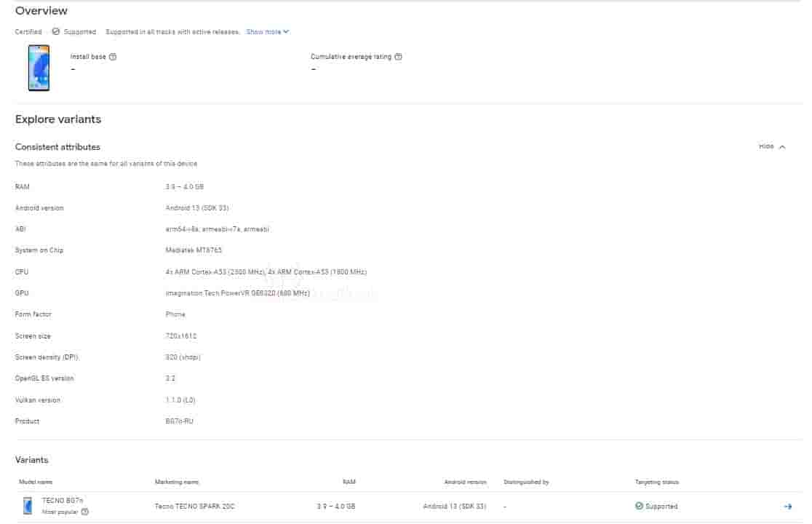Click the phone image thumbnail in Overview
The width and height of the screenshot is (812, 524).
pyautogui.click(x=39, y=69)
